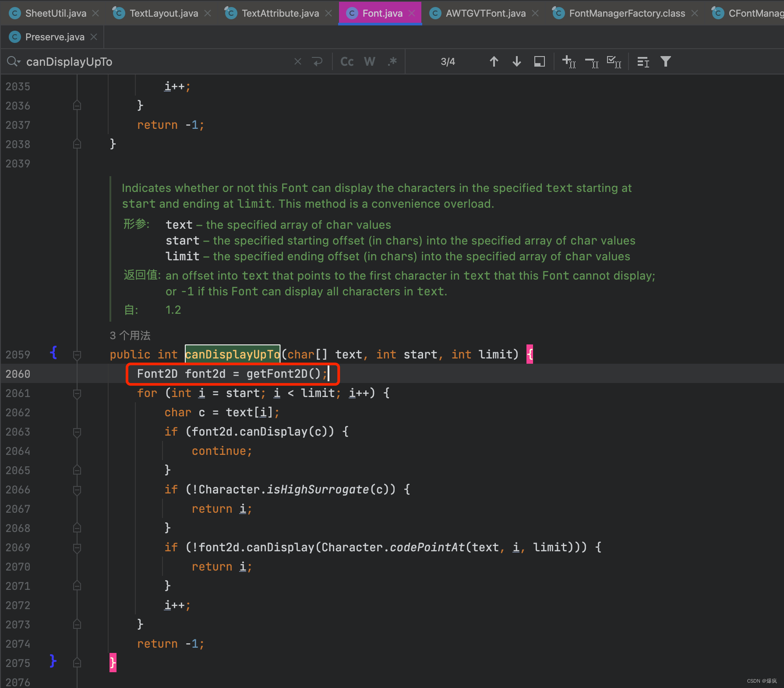784x688 pixels.
Task: Toggle Match Case (Cc) option
Action: point(347,62)
